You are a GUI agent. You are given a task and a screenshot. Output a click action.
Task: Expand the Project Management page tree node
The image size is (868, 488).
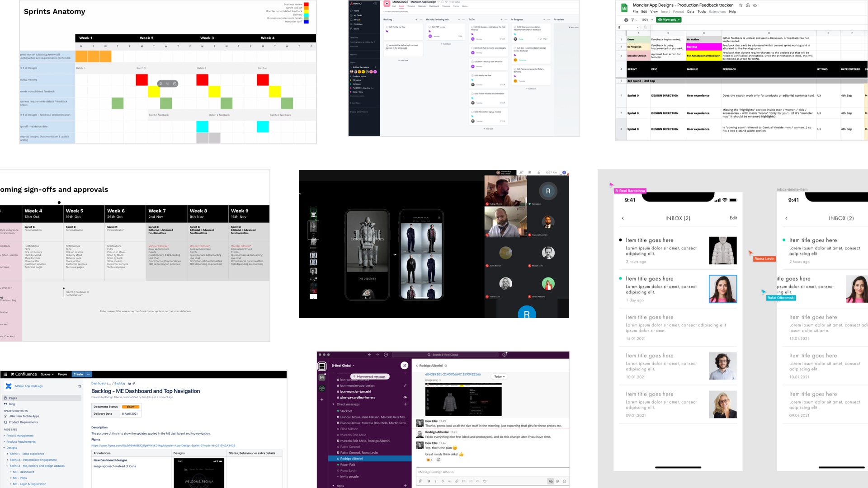5,436
